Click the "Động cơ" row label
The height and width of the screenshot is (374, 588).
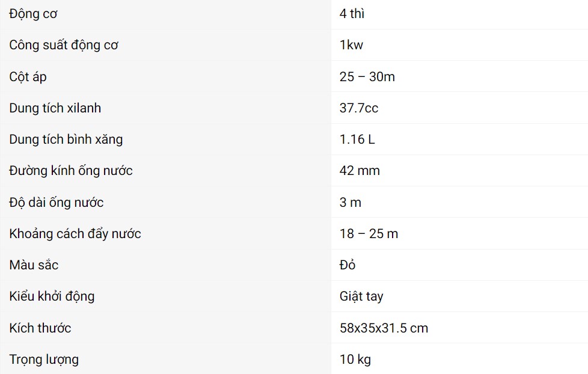tap(33, 14)
